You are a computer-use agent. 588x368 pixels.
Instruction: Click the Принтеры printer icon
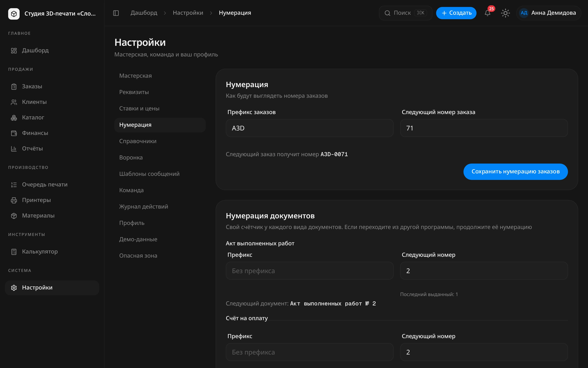coord(14,200)
